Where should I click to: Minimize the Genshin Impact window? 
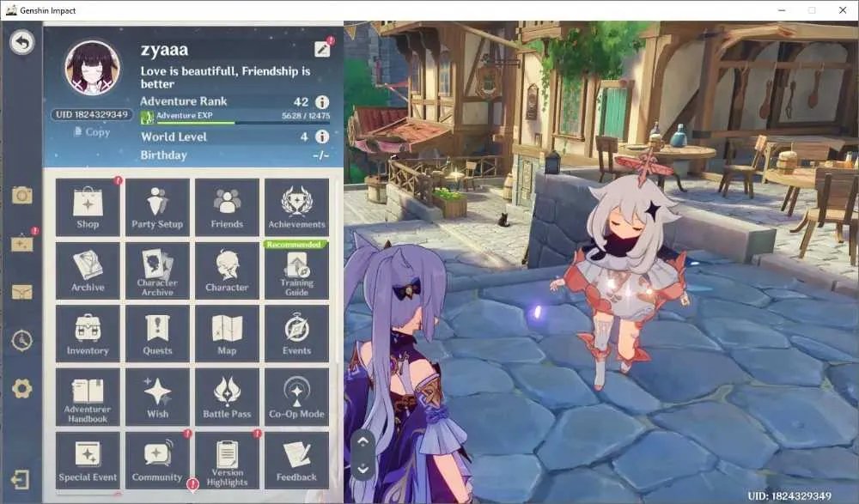click(782, 10)
